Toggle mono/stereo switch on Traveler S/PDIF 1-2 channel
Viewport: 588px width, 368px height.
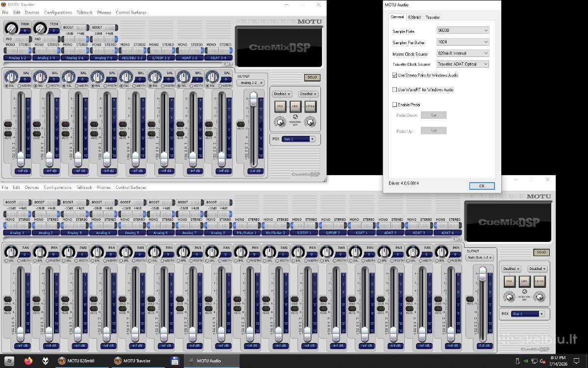point(162,50)
